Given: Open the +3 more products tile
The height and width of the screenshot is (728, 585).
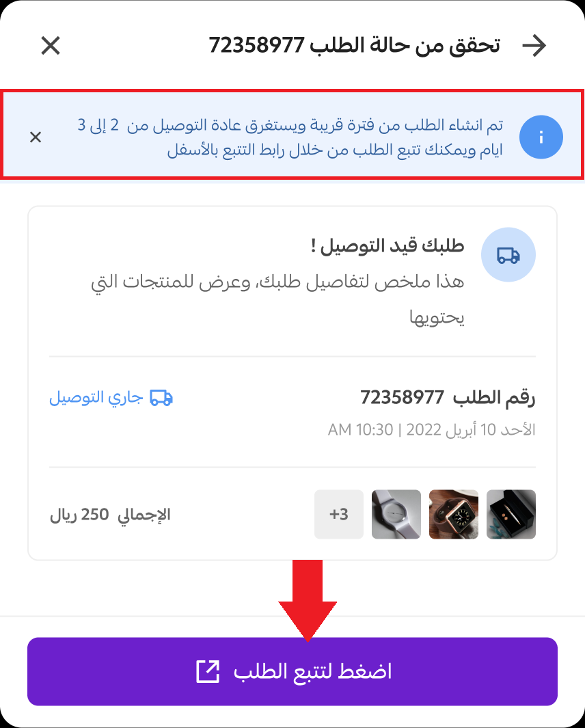Looking at the screenshot, I should pos(339,515).
